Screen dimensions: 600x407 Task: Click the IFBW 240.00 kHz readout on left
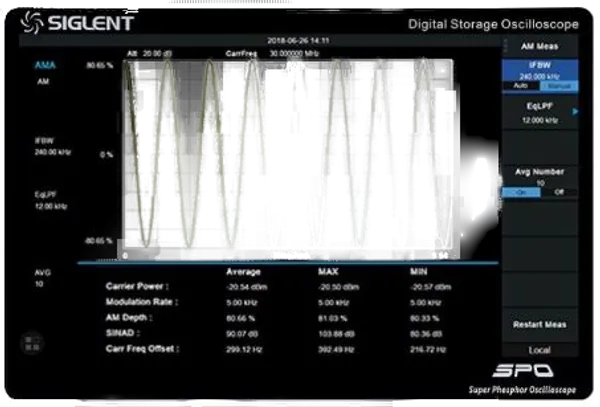pyautogui.click(x=53, y=146)
